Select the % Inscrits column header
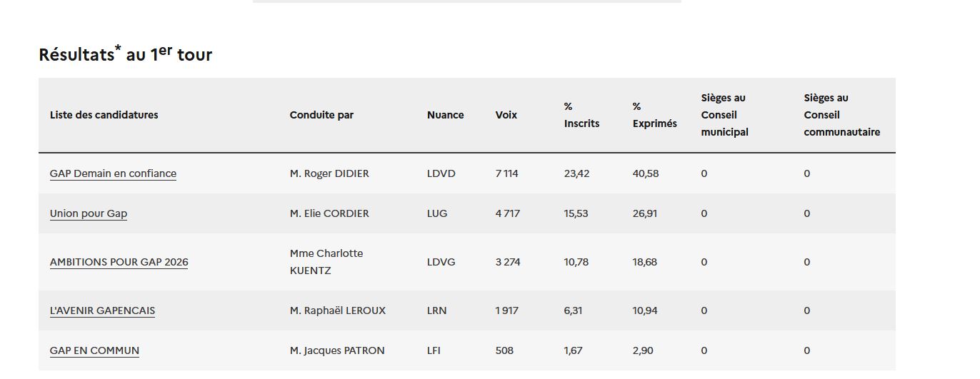This screenshot has height=379, width=980. point(581,115)
